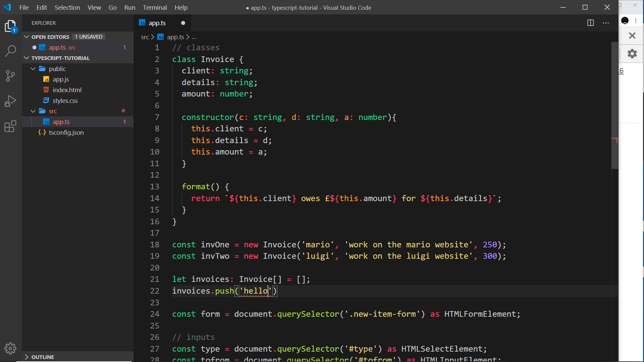Click the X close icon in the background window panel
The image size is (644, 362).
point(632,35)
